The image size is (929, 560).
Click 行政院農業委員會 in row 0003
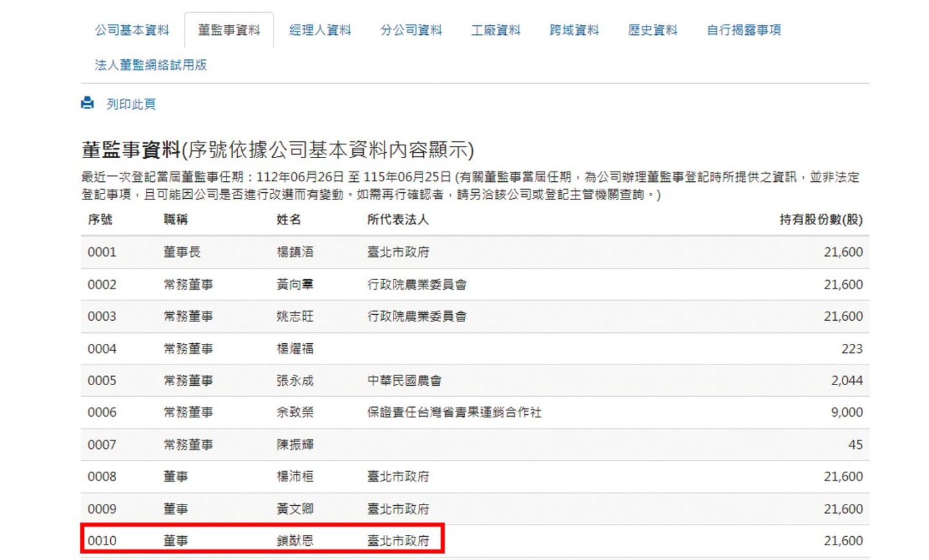coord(417,316)
